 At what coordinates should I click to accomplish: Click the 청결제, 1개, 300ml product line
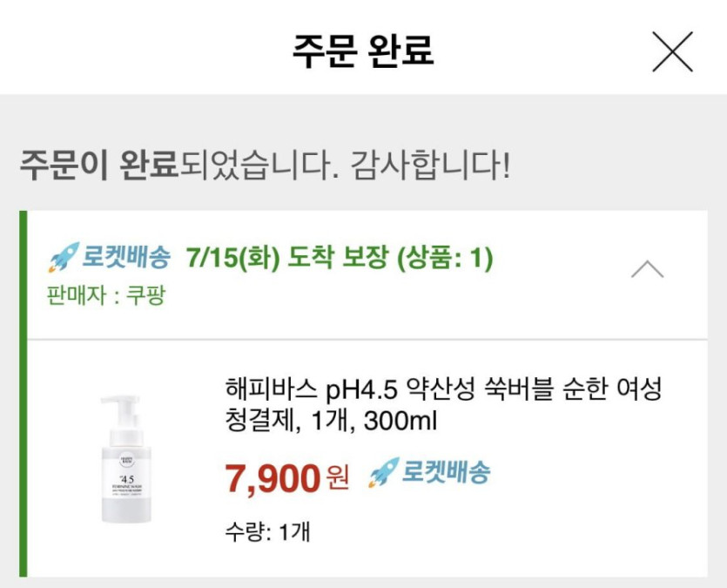[331, 422]
